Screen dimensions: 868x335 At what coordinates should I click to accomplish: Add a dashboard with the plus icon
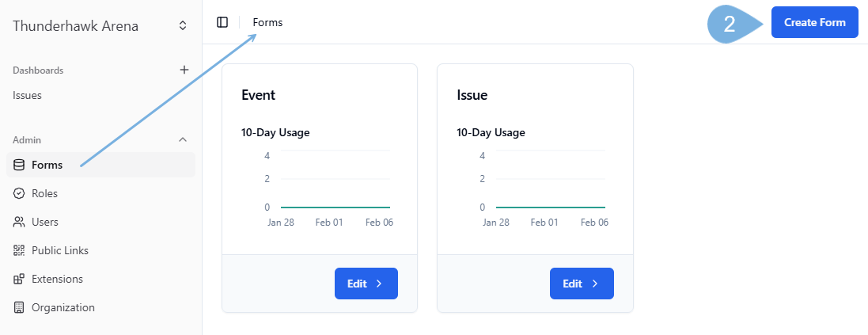click(184, 70)
